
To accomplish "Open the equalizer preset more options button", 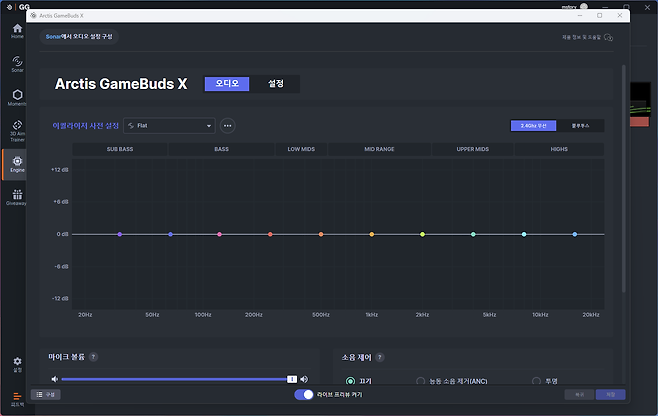I will [228, 126].
